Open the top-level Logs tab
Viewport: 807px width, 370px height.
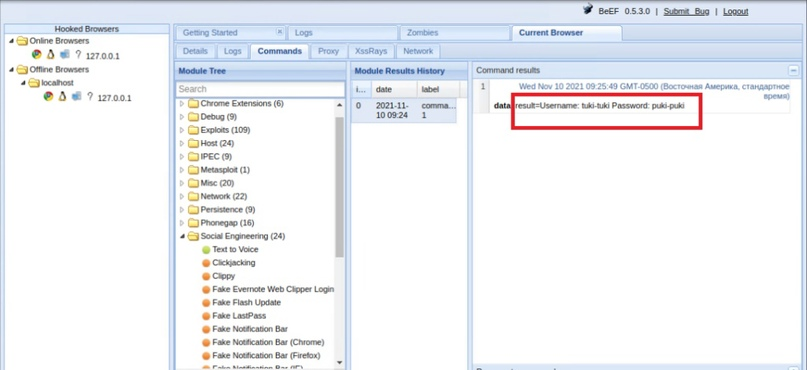[x=342, y=32]
